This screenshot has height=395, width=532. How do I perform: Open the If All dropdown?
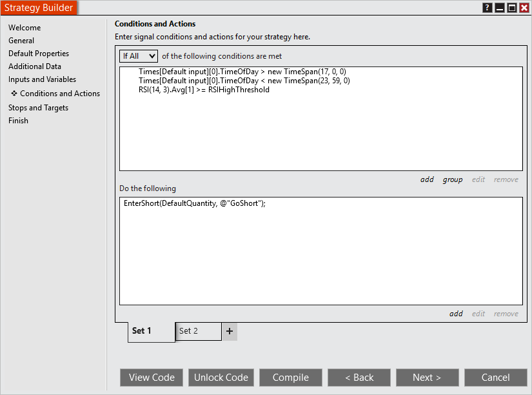click(x=138, y=56)
